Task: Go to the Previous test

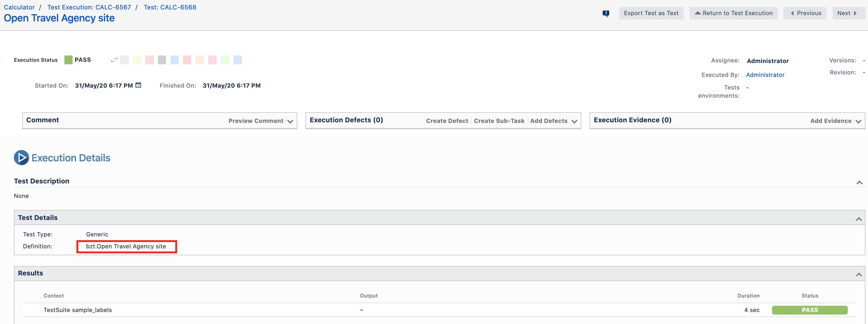Action: click(x=805, y=13)
